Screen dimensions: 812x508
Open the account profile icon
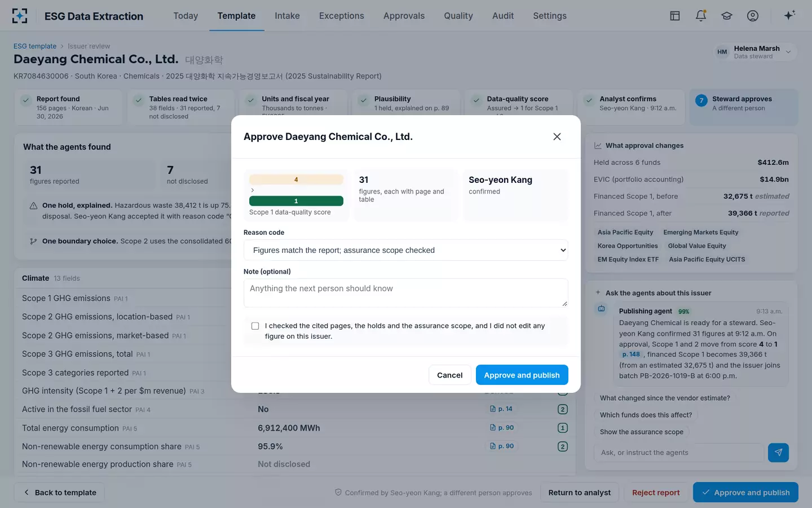click(753, 16)
